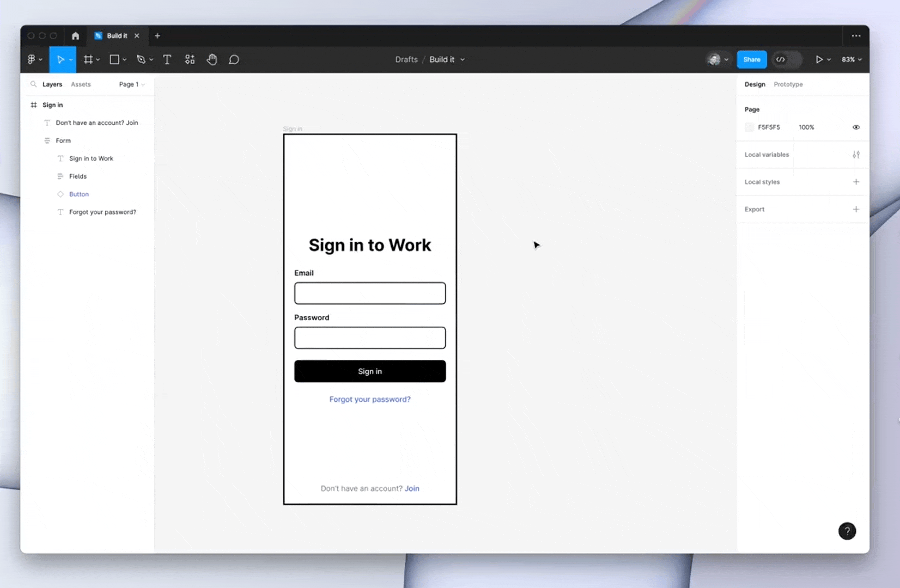Click the layers search magnifier icon

[33, 84]
